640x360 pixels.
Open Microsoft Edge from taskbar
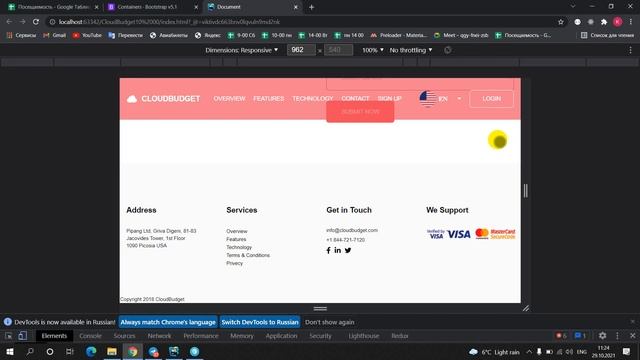click(x=91, y=351)
